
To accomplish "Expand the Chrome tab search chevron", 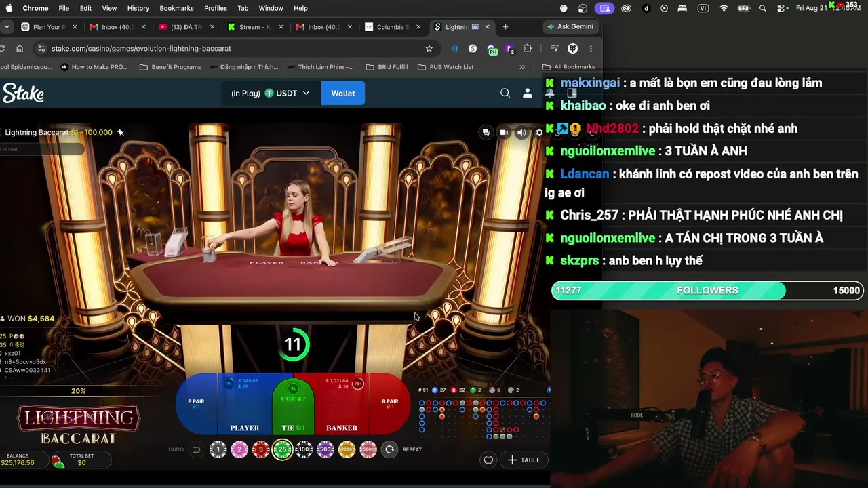I will [7, 27].
